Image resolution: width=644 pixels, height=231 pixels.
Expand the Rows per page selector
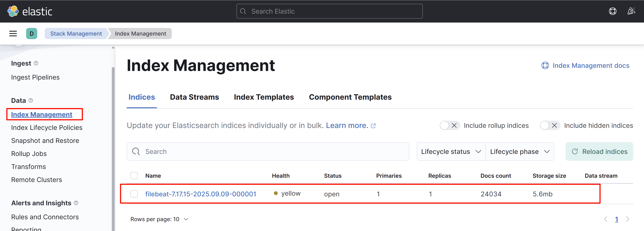(x=159, y=219)
